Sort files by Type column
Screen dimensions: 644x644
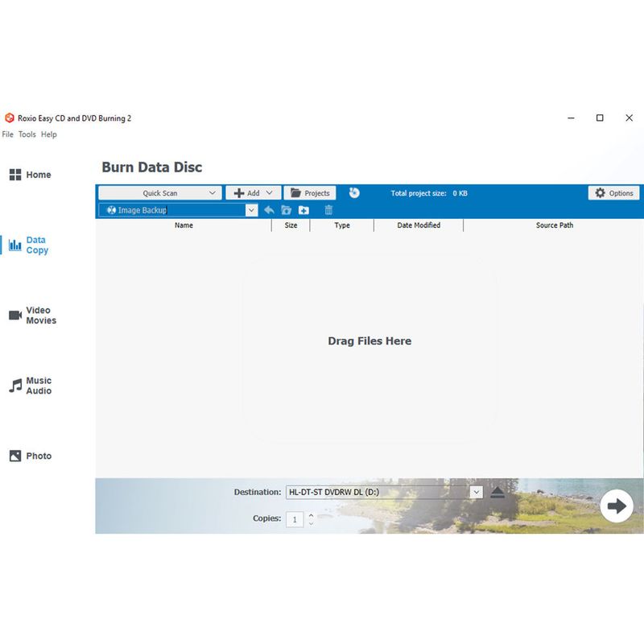341,225
